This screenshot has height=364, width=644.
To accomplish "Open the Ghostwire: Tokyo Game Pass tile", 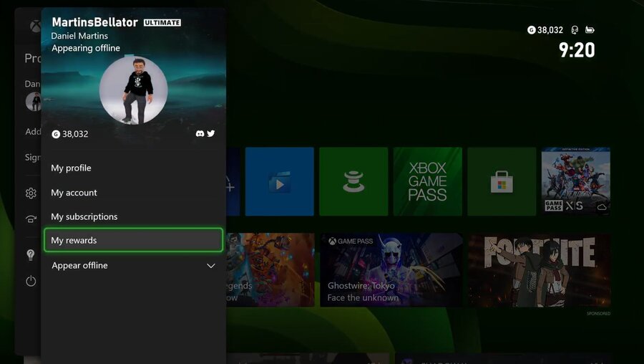I will tap(391, 270).
